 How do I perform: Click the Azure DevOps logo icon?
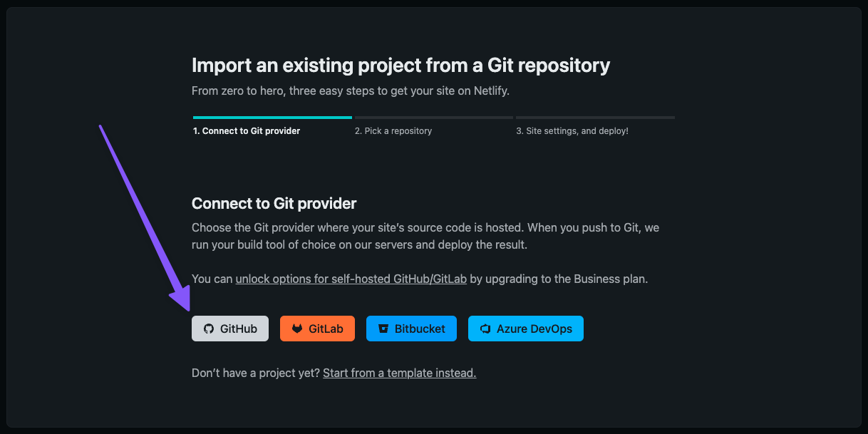(x=485, y=329)
